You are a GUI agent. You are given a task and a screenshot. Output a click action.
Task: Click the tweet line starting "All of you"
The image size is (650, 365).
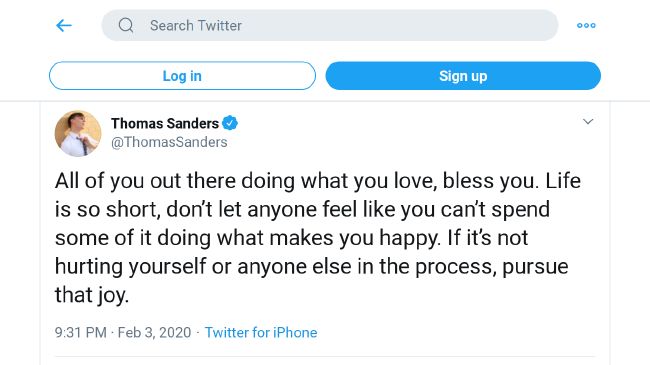coord(318,181)
